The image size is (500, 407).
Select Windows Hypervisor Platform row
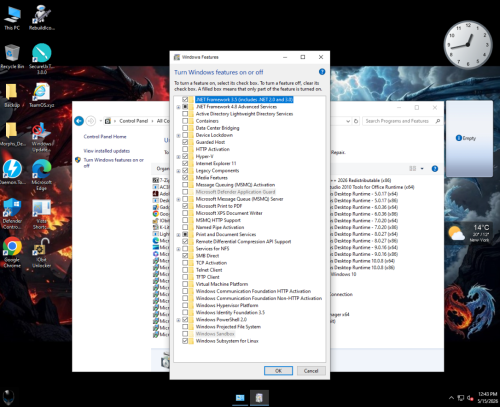pos(227,305)
